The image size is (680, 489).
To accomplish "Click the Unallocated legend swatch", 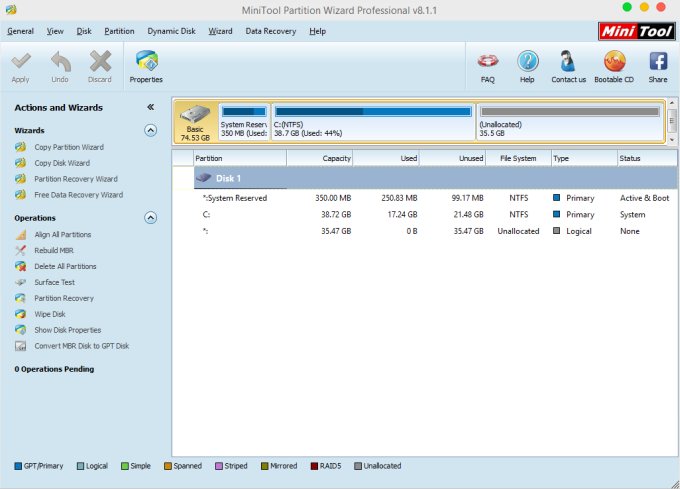I will click(358, 466).
